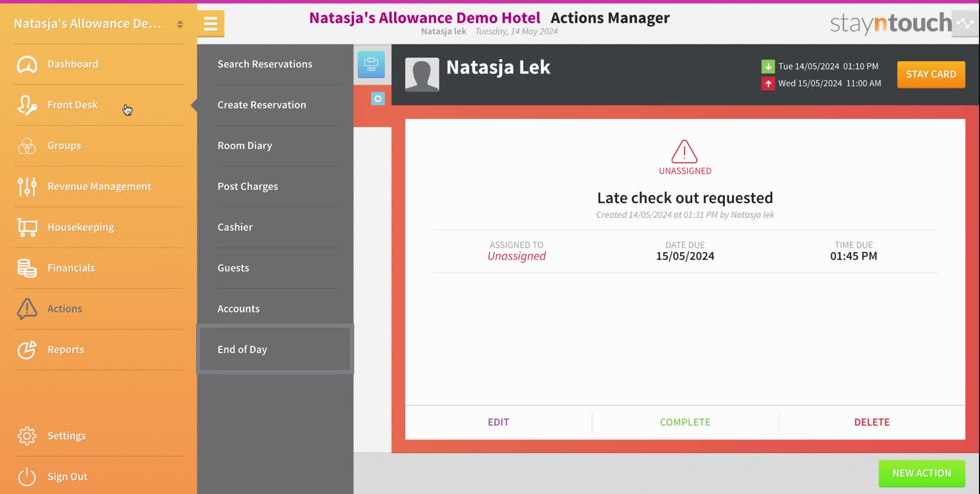Click arrival date Tue 14/05/2024 01:10 PM
The image size is (980, 494).
point(828,66)
